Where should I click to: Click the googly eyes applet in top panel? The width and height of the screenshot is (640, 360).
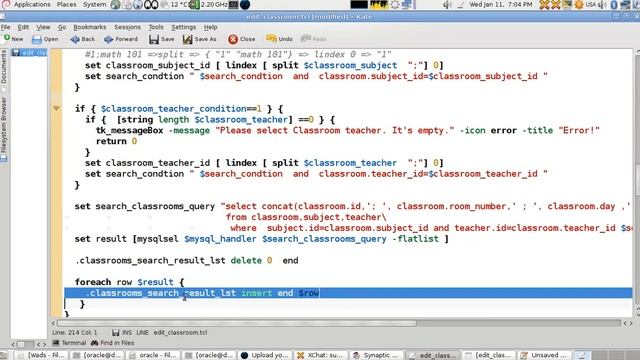[151, 4]
